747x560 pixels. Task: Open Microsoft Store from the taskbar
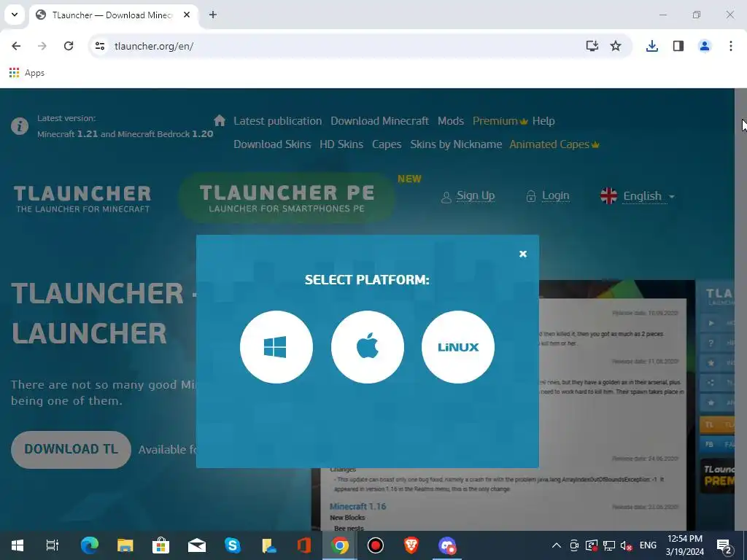pyautogui.click(x=160, y=545)
